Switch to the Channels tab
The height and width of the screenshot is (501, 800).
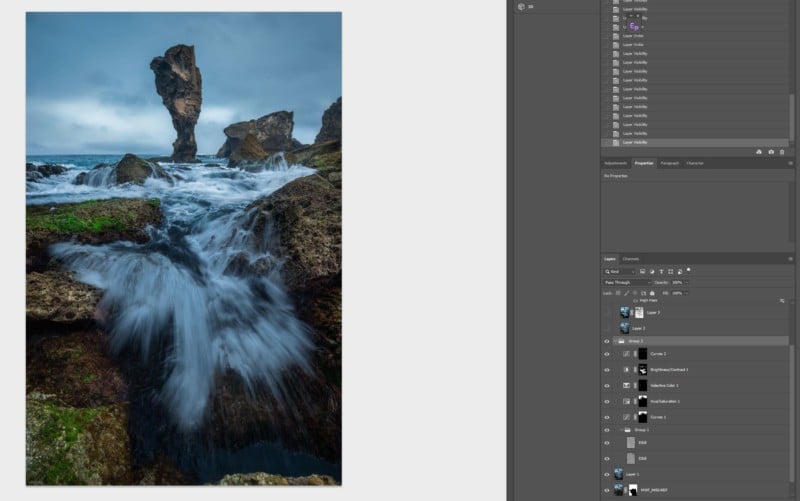click(631, 259)
